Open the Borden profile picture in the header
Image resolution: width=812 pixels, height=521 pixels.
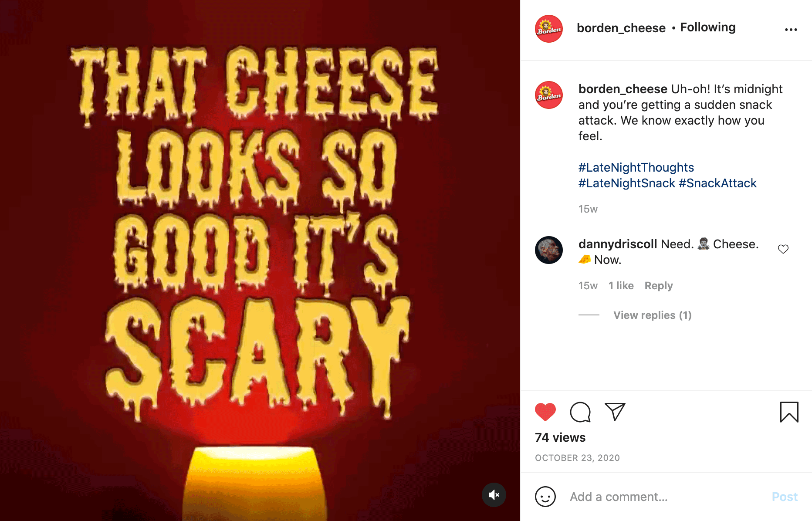pos(548,29)
